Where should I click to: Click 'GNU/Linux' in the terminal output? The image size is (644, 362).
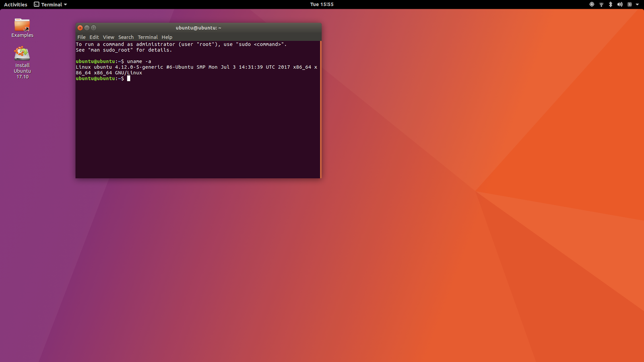(x=128, y=73)
